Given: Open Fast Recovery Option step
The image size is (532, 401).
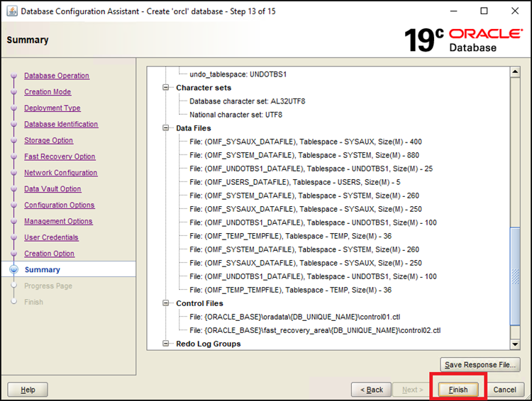Looking at the screenshot, I should (x=60, y=157).
